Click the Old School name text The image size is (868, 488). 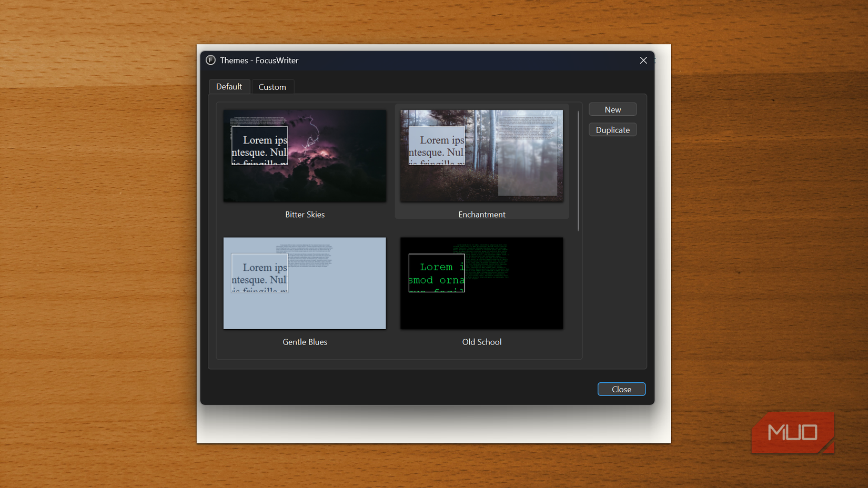[x=481, y=341]
